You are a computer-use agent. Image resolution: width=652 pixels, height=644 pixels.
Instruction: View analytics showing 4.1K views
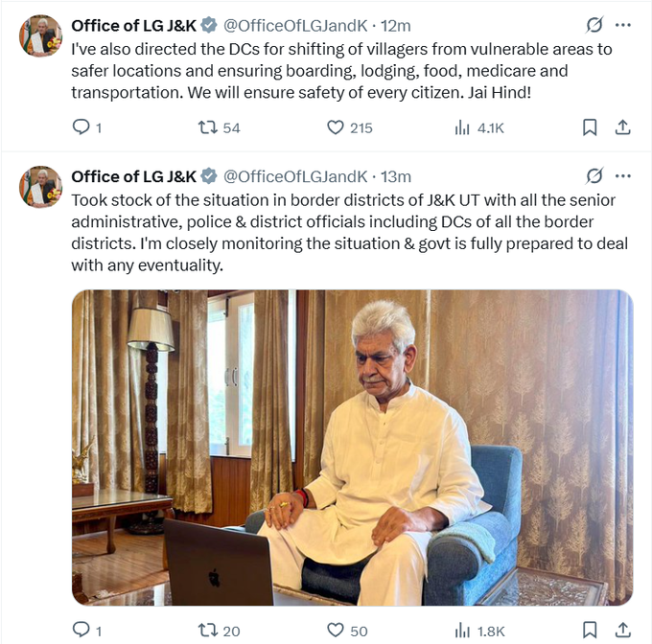[462, 127]
